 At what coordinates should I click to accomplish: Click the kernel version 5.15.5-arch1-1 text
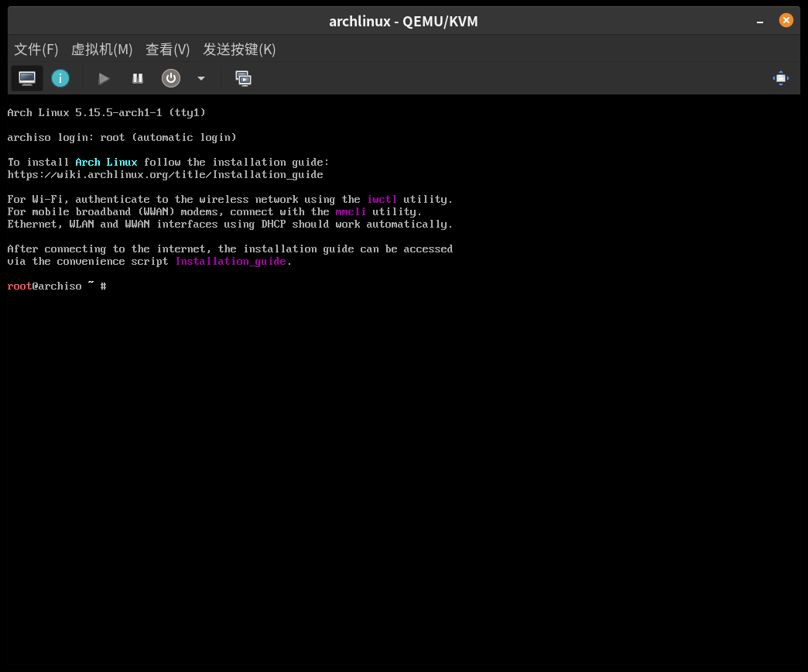(x=118, y=113)
